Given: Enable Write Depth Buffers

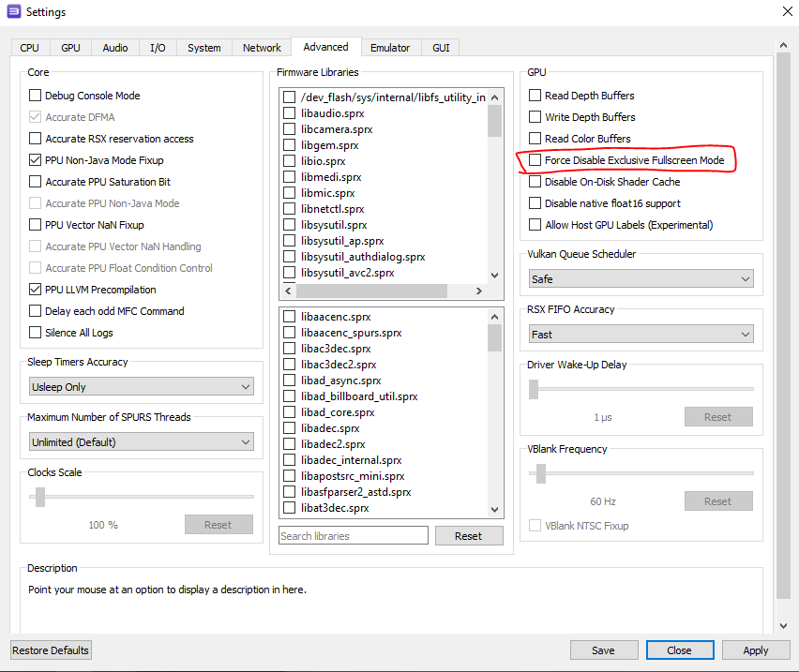Looking at the screenshot, I should [535, 117].
